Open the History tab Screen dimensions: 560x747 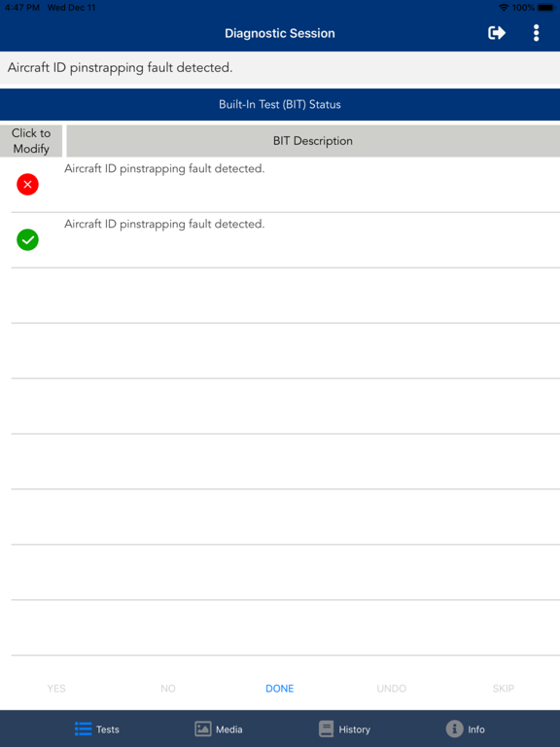pyautogui.click(x=344, y=729)
